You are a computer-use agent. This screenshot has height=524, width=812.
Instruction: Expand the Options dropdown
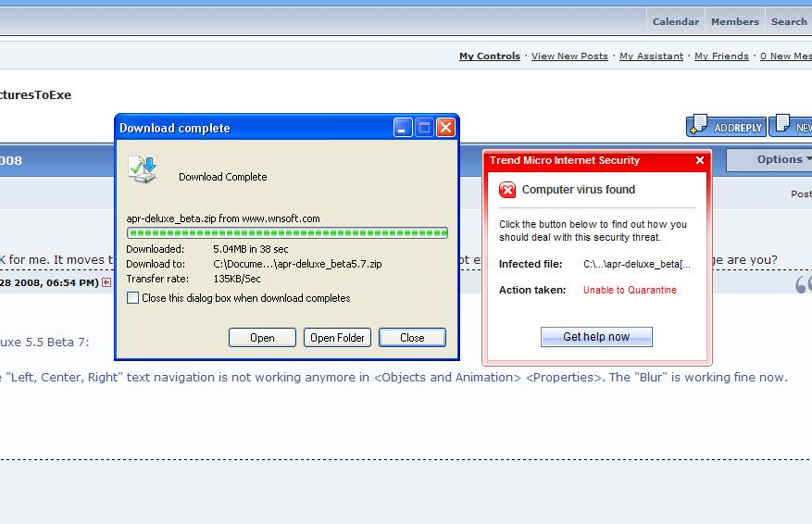click(x=769, y=159)
